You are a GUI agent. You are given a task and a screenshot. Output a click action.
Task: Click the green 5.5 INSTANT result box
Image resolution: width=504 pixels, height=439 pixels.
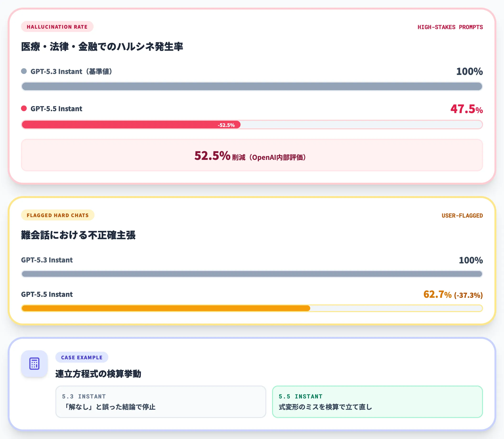coord(377,402)
